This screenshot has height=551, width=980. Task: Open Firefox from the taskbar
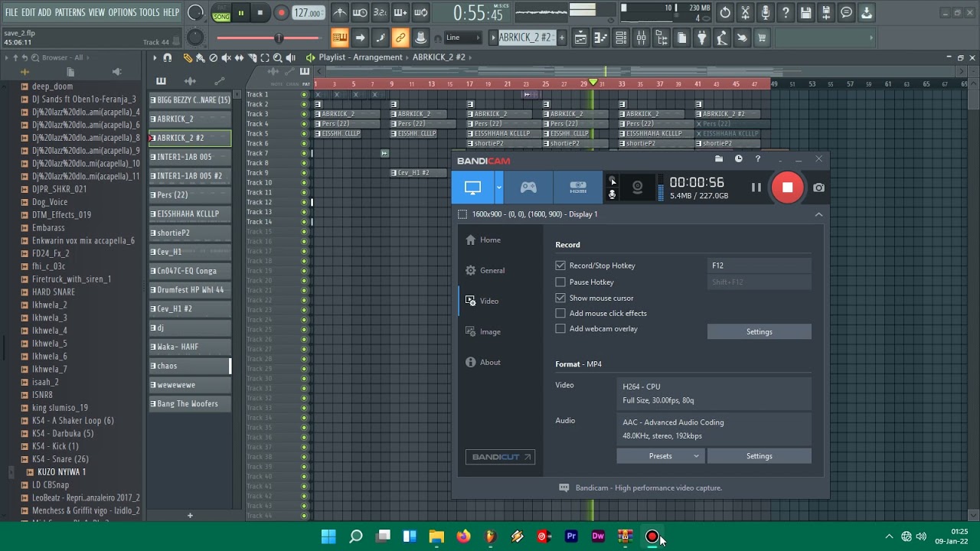[463, 536]
